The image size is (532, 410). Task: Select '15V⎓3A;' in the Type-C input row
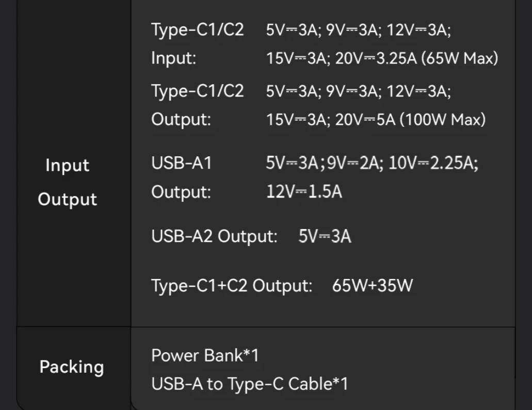[x=298, y=58]
